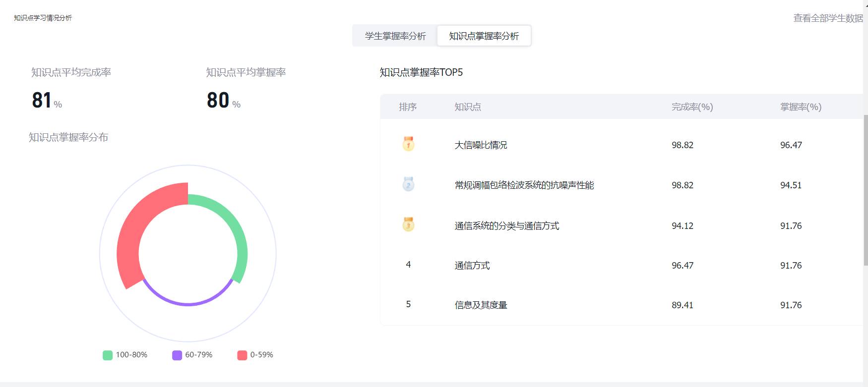Toggle the green 100-80% legend item

pyautogui.click(x=125, y=355)
